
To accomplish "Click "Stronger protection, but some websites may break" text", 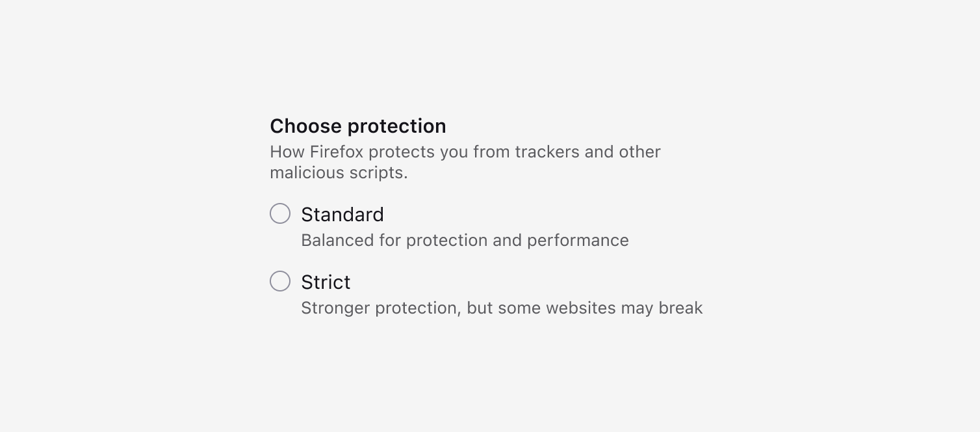I will point(502,308).
